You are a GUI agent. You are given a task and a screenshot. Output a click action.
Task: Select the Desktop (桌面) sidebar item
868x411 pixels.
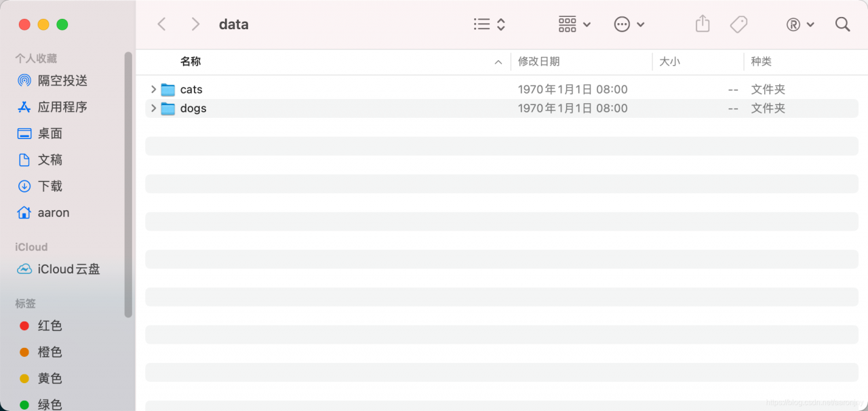click(50, 134)
